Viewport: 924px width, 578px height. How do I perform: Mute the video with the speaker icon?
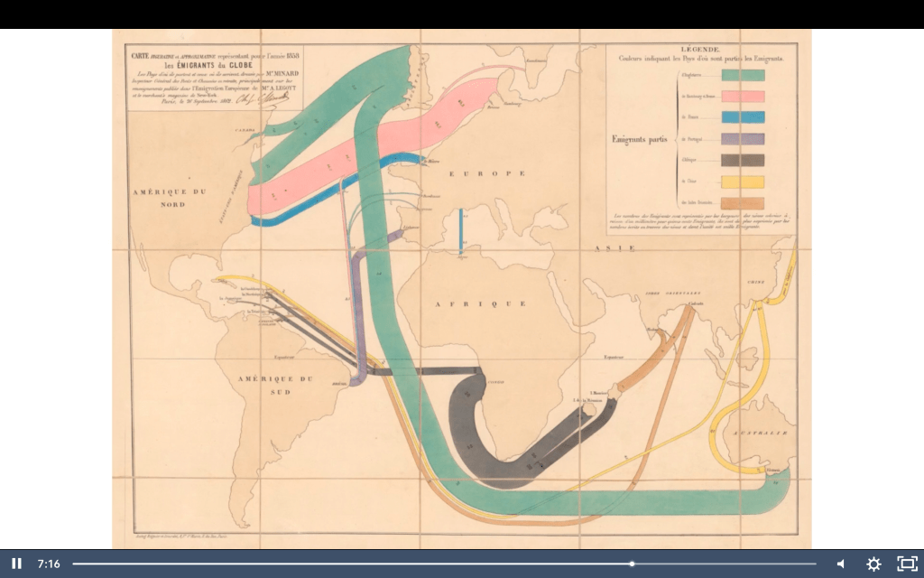pyautogui.click(x=840, y=564)
